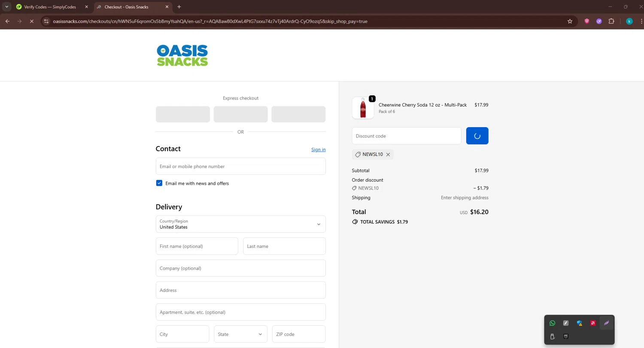644x348 pixels.
Task: Click the Oasis Snacks logo
Action: [x=182, y=55]
